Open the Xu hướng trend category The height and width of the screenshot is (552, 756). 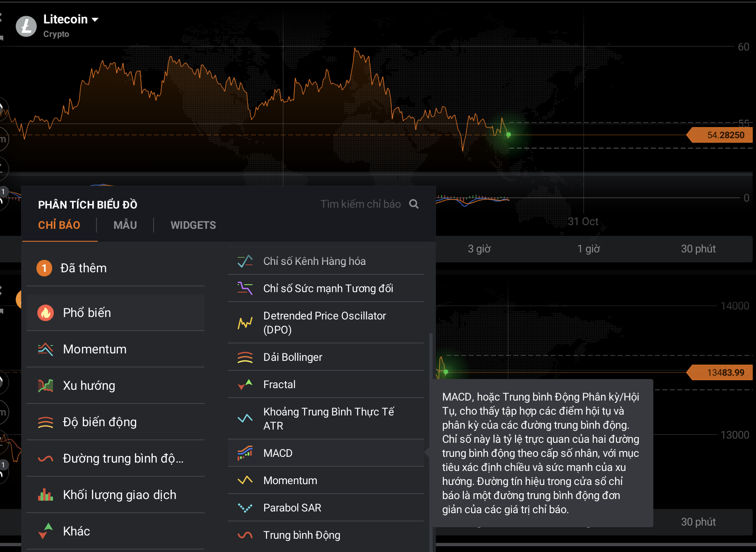coord(89,386)
